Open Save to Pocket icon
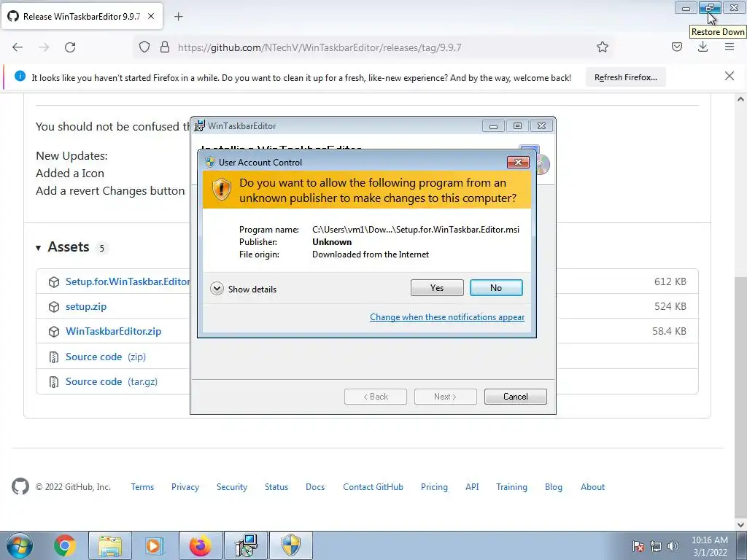The height and width of the screenshot is (560, 747). (x=676, y=47)
